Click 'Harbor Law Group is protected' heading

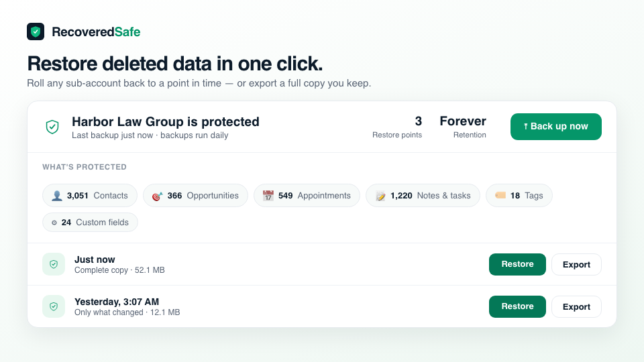point(166,121)
